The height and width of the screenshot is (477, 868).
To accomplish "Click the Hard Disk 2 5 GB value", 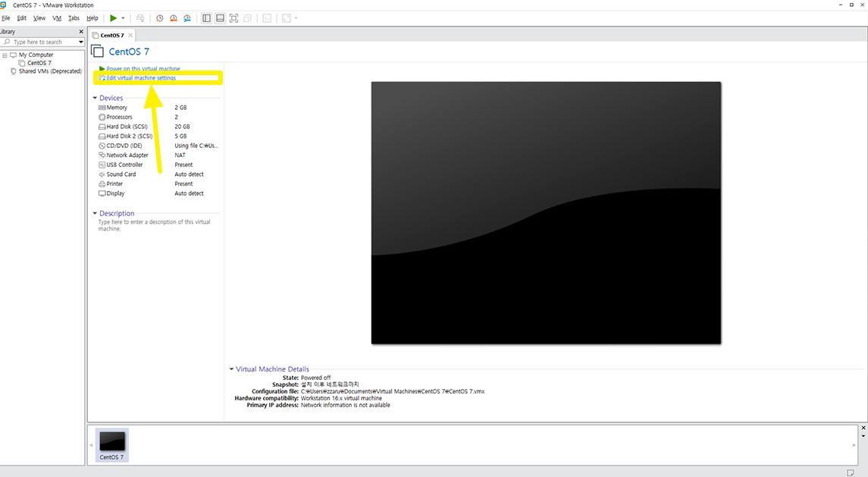I will point(180,137).
